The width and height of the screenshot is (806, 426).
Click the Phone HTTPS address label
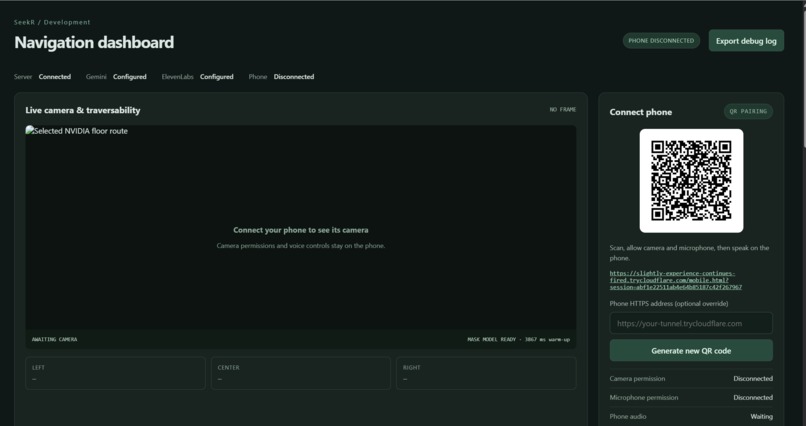[x=669, y=303]
